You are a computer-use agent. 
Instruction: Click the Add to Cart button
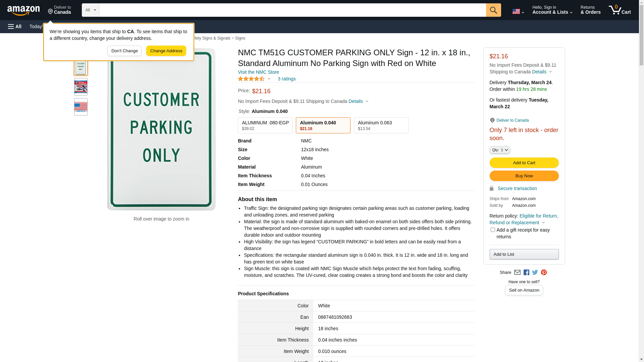click(x=524, y=163)
